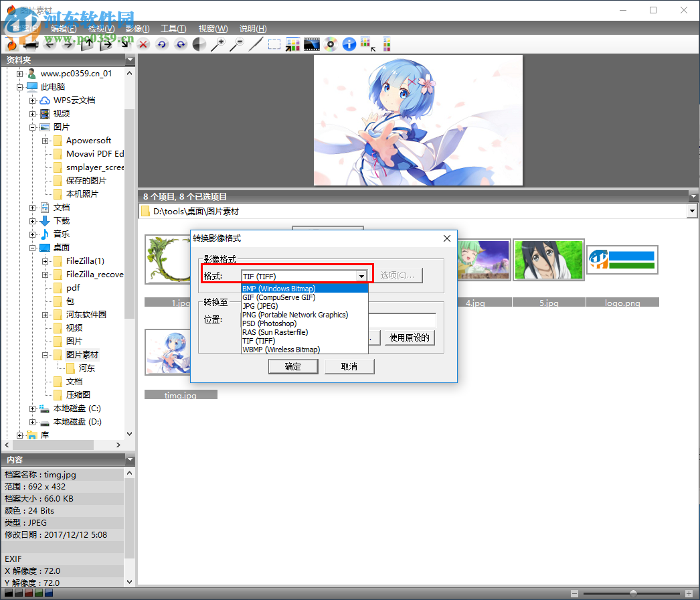700x600 pixels.
Task: Click the red color swatch in status bar
Action: tap(29, 593)
